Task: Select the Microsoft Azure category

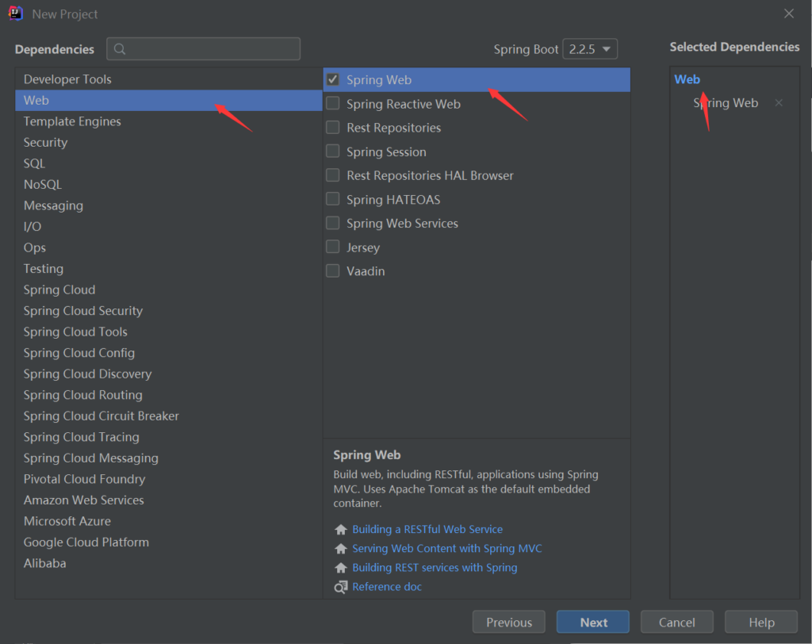Action: pos(169,521)
